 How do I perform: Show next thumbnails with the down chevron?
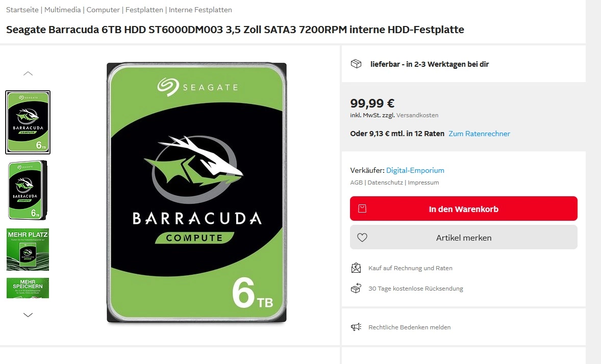tap(28, 315)
